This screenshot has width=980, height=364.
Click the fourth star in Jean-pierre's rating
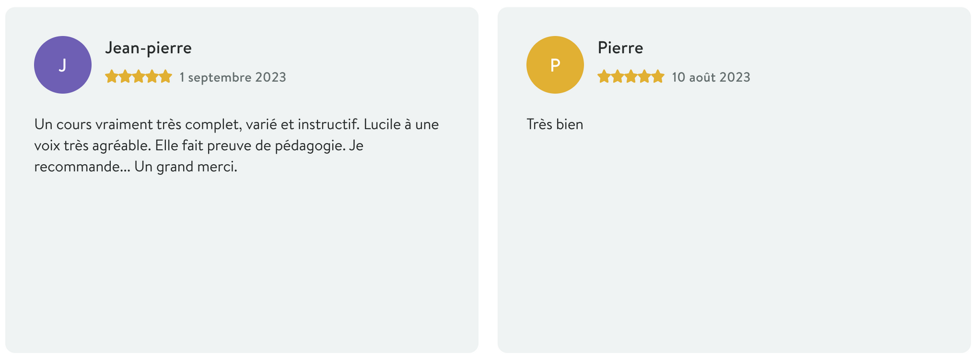tap(152, 77)
